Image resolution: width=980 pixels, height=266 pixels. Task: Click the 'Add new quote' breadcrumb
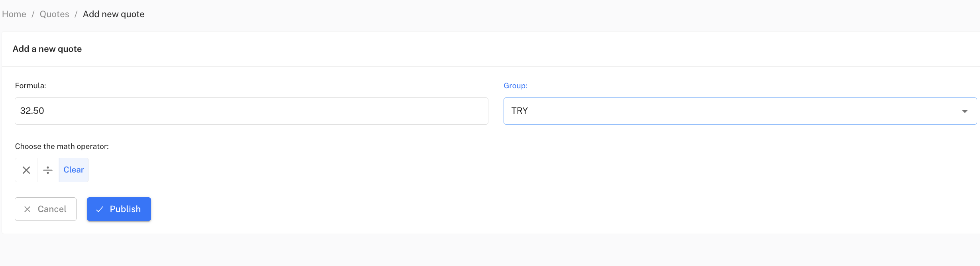pos(114,14)
